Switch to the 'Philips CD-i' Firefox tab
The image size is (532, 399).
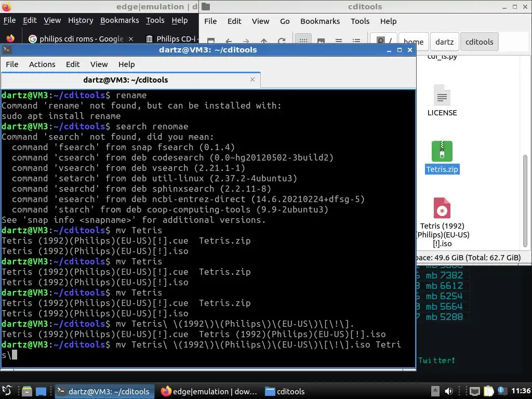point(171,38)
